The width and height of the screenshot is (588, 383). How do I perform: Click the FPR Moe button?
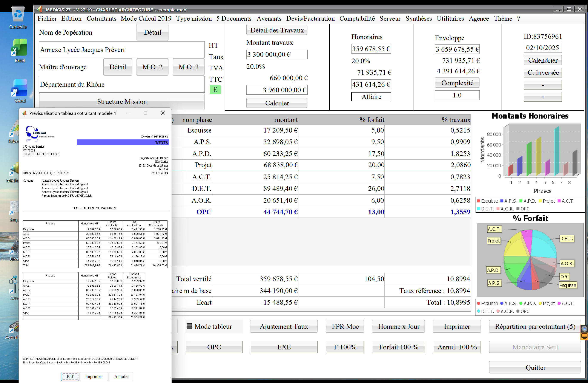tap(345, 326)
